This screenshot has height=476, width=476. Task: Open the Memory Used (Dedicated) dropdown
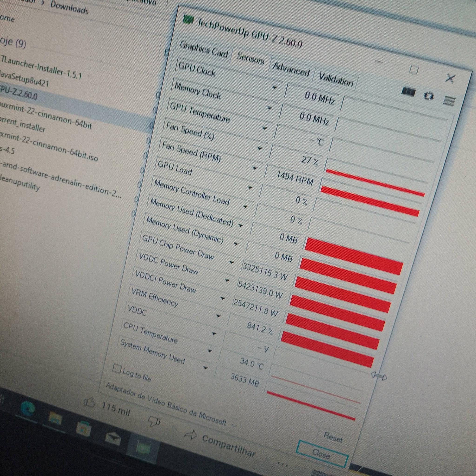click(x=241, y=225)
